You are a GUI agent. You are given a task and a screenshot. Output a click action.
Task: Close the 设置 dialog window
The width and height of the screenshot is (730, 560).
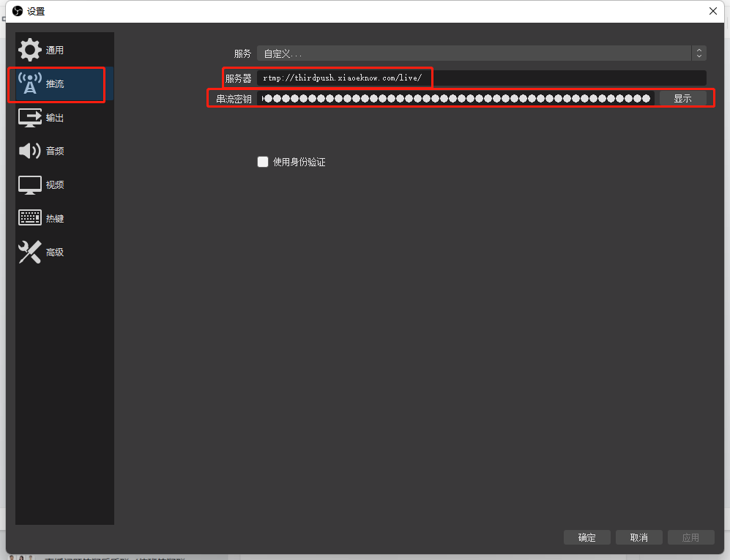[713, 10]
